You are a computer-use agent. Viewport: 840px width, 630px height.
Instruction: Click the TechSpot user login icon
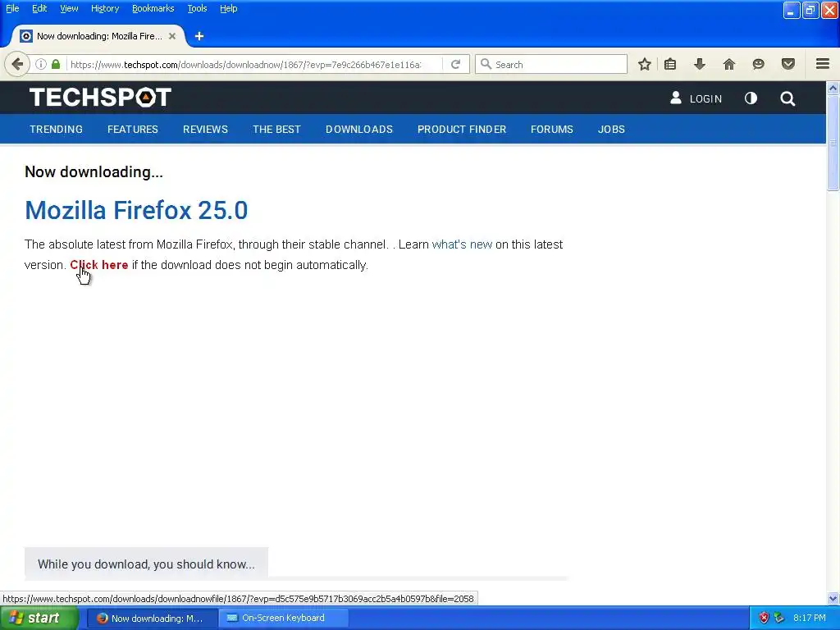click(676, 98)
